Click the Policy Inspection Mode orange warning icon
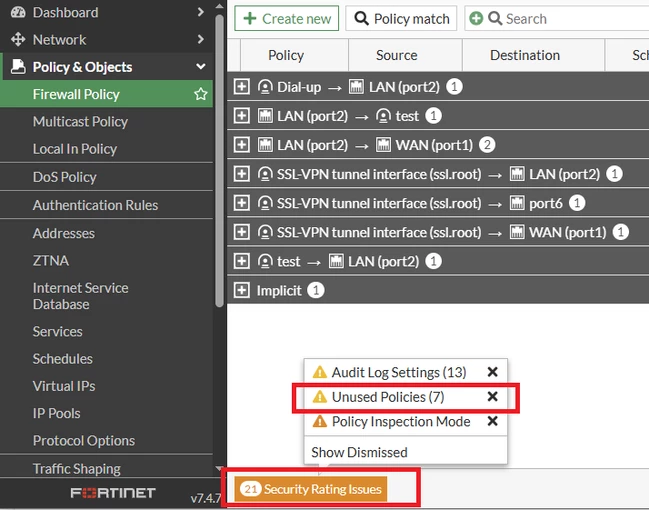 (320, 421)
